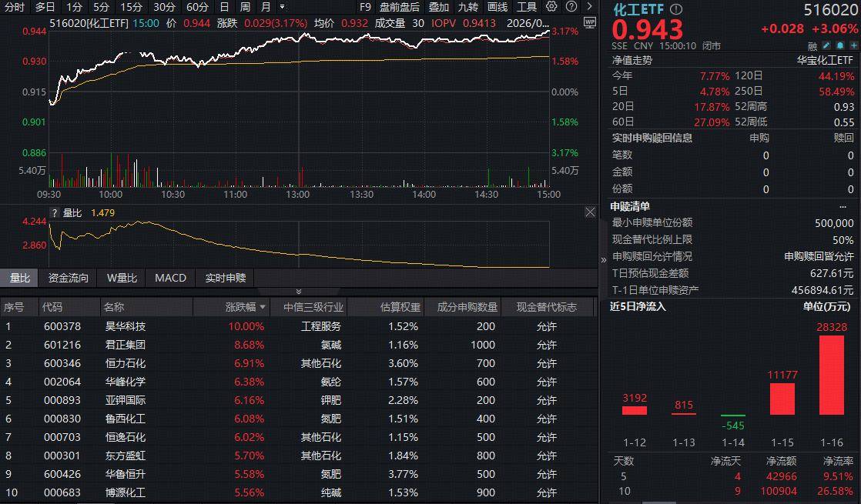
Task: Click the question mark beside 量比 indicator
Action: click(55, 213)
